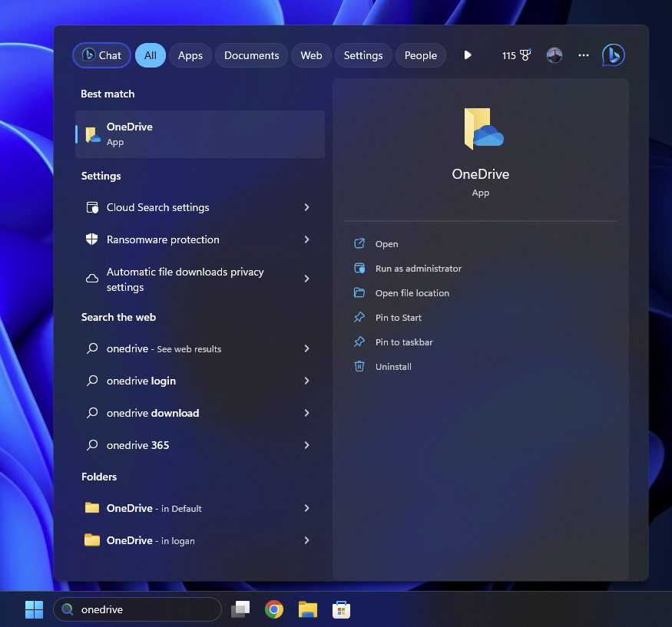The height and width of the screenshot is (627, 672).
Task: Switch to the People filter tab
Action: [420, 55]
